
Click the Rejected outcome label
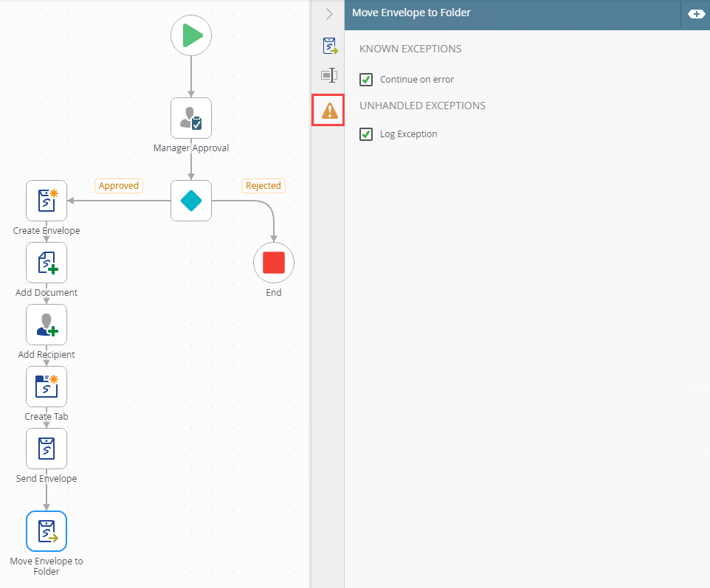coord(263,186)
